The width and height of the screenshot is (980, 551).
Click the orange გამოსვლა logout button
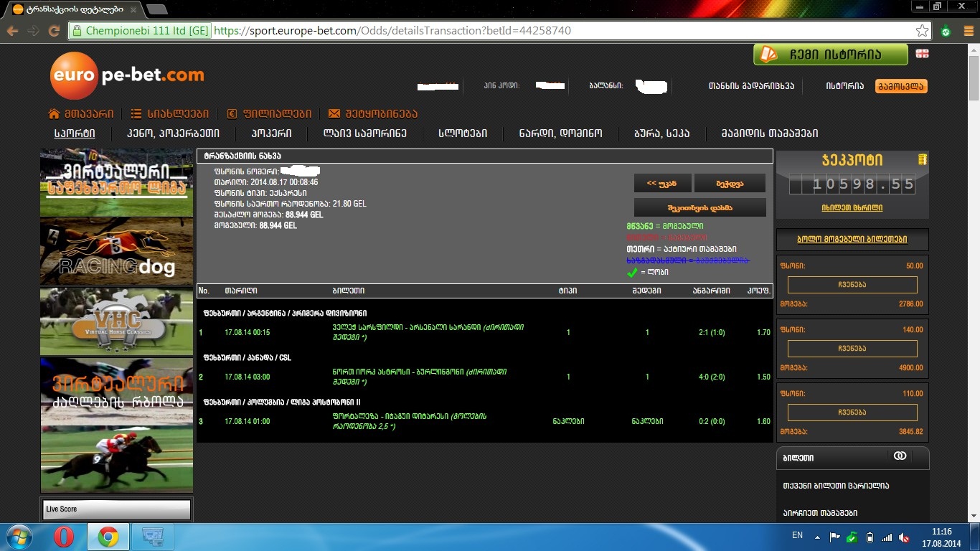[901, 86]
